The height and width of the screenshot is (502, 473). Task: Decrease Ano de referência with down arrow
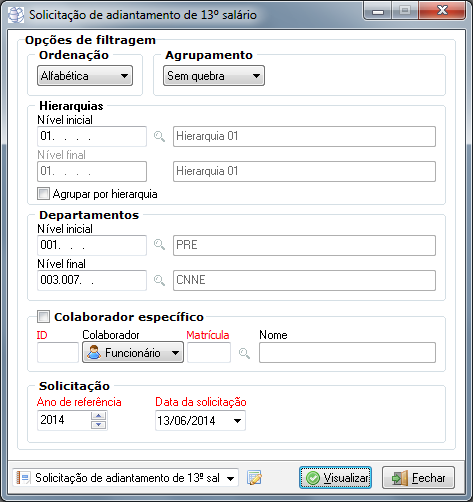click(x=99, y=424)
